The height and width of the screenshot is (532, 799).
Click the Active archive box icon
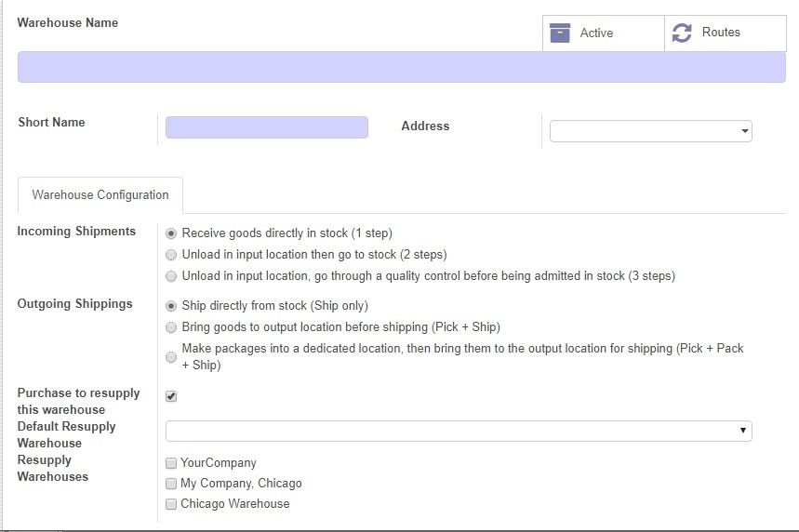[560, 33]
